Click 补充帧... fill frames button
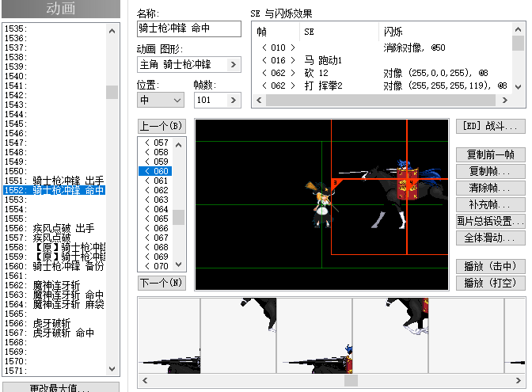 click(491, 204)
